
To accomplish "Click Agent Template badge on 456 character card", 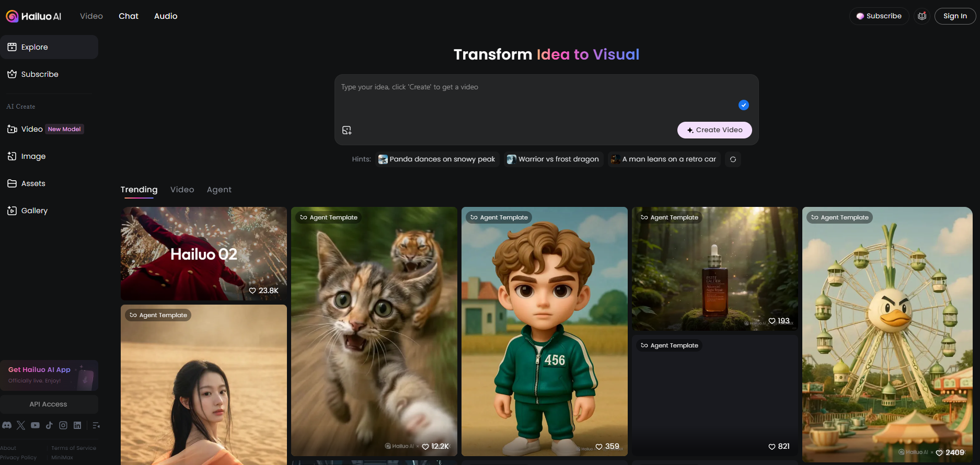I will tap(499, 217).
